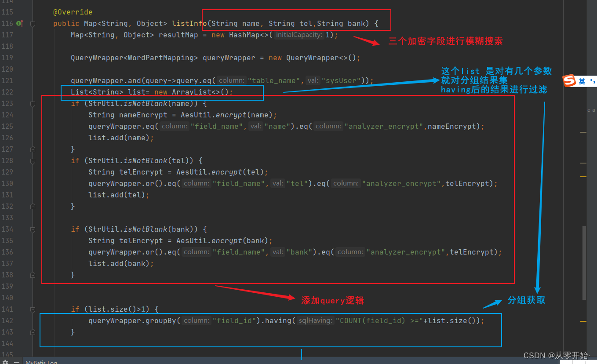
Task: Click the @Override annotation on line 115
Action: coord(73,12)
